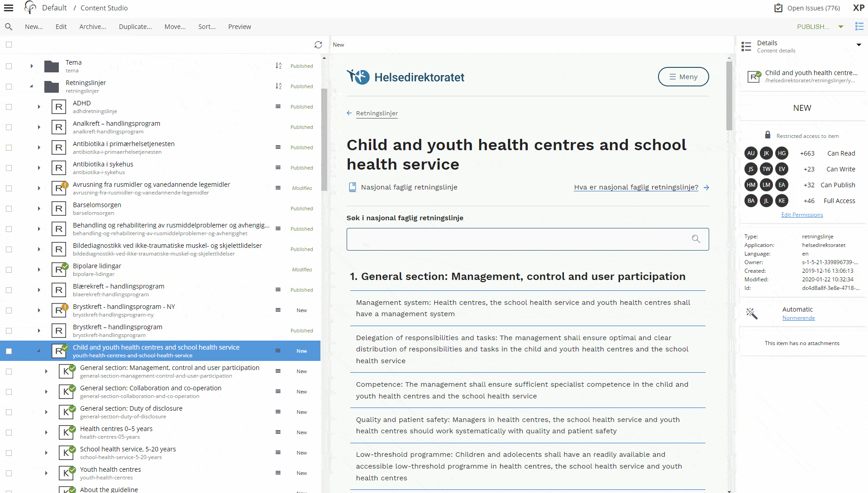Refresh the content tree grid
Screen dimensions: 868x493
[318, 45]
